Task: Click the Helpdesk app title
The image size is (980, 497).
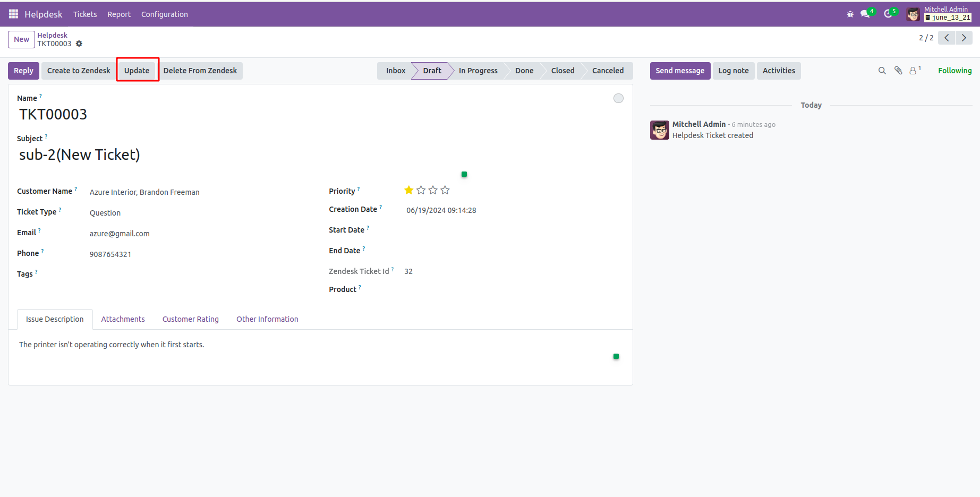Action: [x=44, y=14]
